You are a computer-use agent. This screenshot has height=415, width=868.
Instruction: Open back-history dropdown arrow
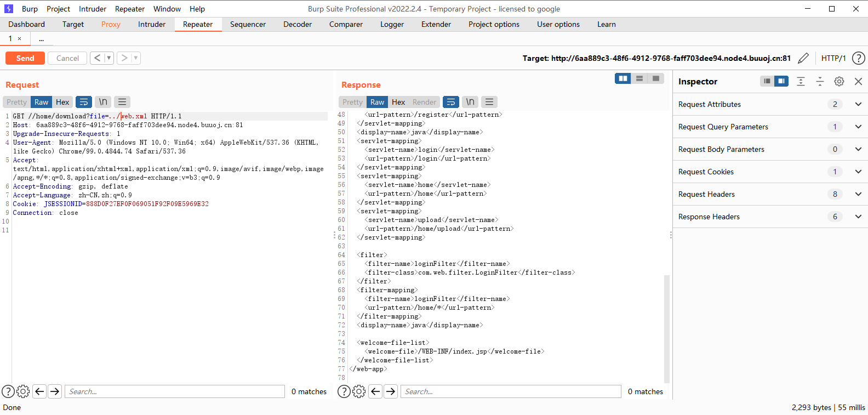[108, 58]
